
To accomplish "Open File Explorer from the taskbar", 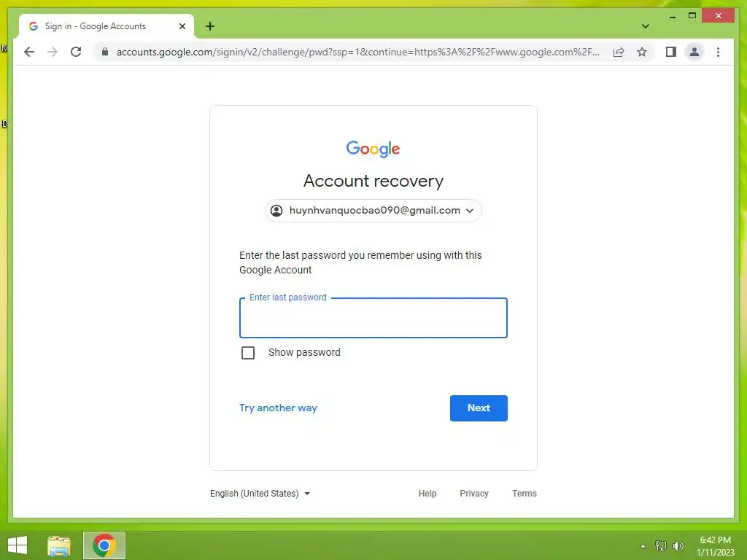I will tap(59, 545).
